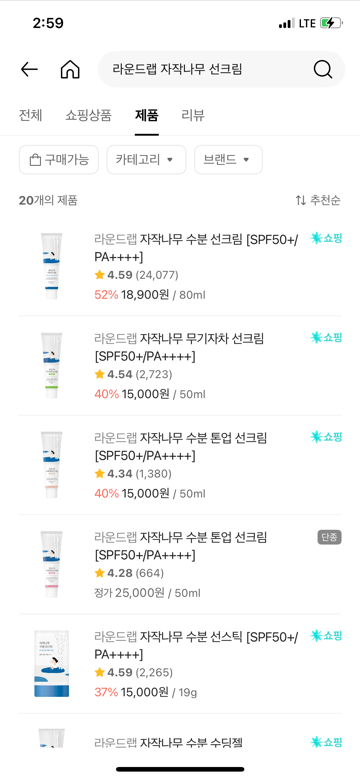360x779 pixels.
Task: Tap 쇼핑 badge on 수분 선스틱 item
Action: [326, 635]
